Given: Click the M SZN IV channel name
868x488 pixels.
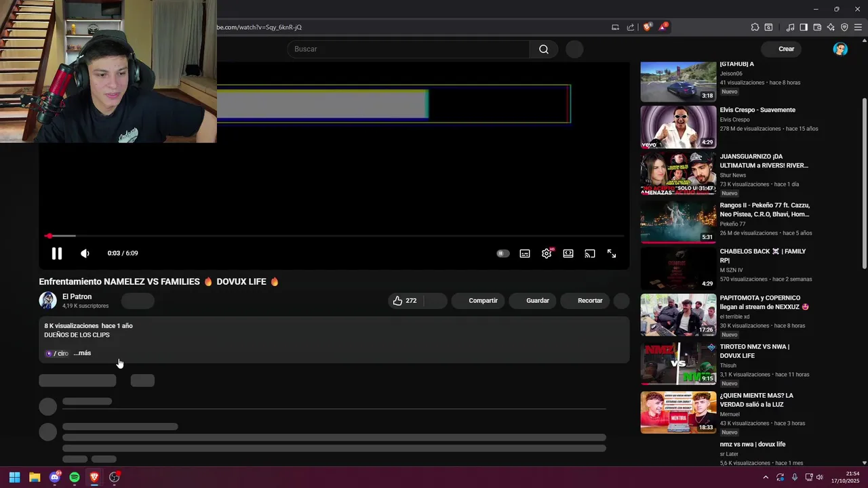Looking at the screenshot, I should click(731, 270).
